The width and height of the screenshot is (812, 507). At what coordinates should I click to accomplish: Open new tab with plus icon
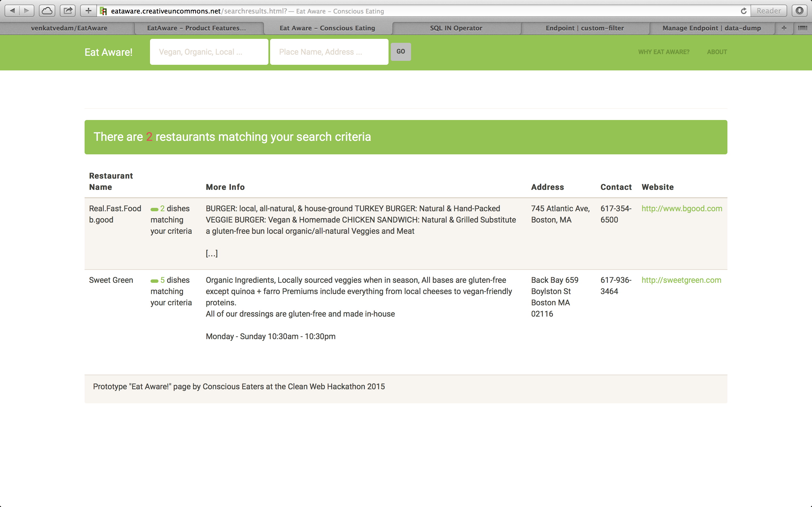[x=784, y=28]
